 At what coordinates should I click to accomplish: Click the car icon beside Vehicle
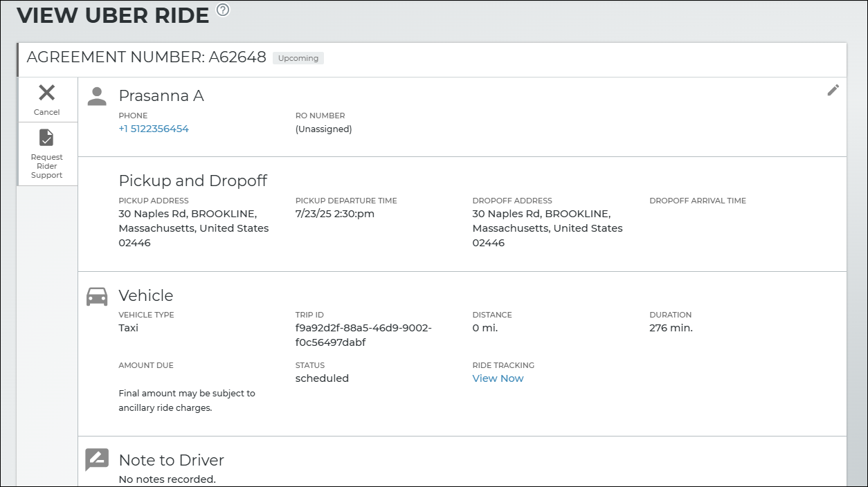[x=97, y=296]
